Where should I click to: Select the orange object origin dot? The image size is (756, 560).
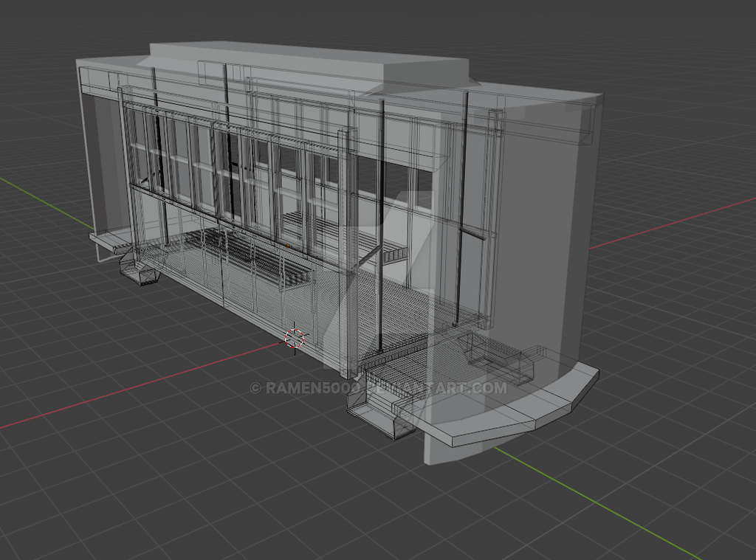288,246
